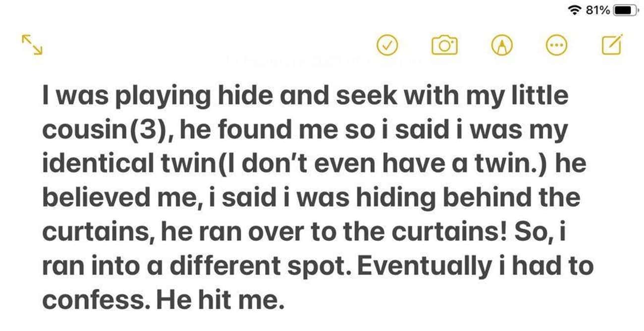
Task: Tap the word "Eventually" in the note
Action: pyautogui.click(x=423, y=266)
